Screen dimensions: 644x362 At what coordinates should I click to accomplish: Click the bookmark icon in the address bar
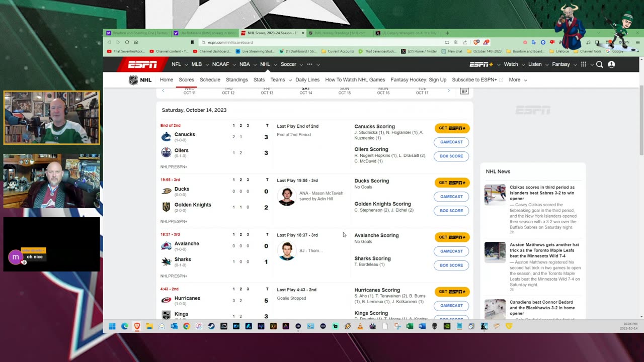[192, 42]
